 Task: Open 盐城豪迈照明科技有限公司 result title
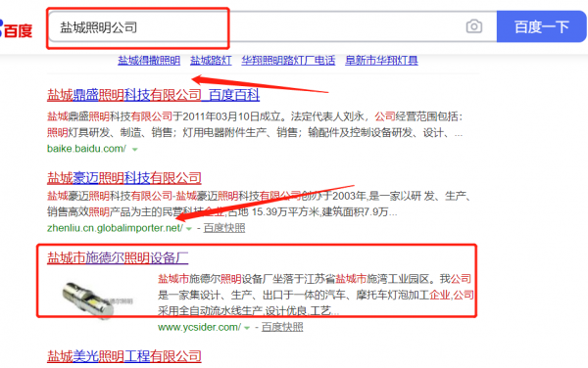click(124, 178)
